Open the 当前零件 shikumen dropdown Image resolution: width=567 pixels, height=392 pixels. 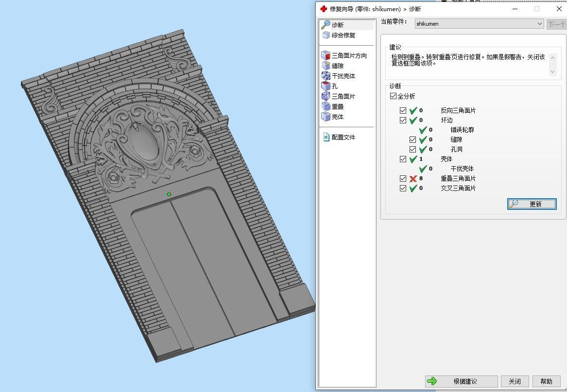click(x=479, y=24)
